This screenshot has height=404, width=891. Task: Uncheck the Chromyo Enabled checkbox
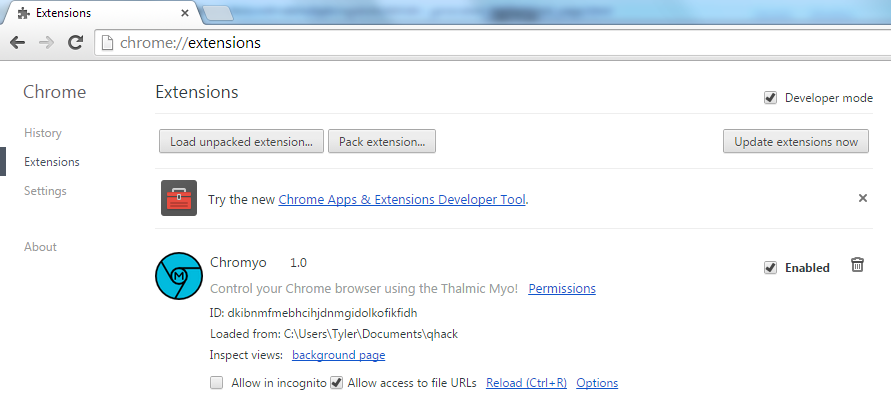770,268
